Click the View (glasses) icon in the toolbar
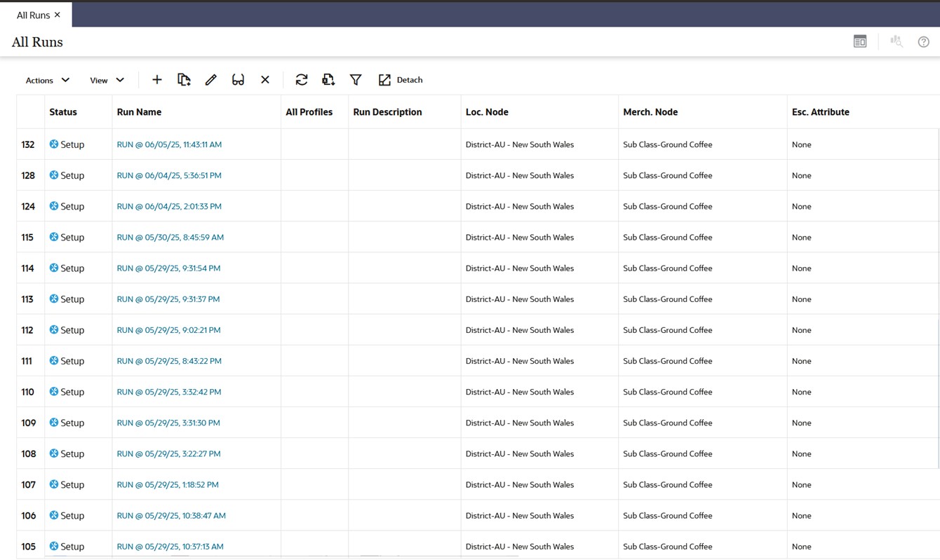Image resolution: width=940 pixels, height=560 pixels. [238, 80]
